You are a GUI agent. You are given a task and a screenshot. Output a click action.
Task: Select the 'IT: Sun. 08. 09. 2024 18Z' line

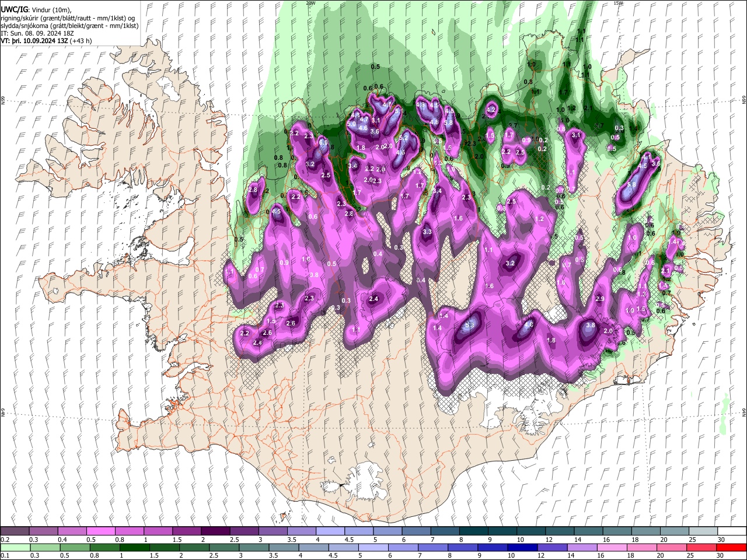(x=37, y=33)
